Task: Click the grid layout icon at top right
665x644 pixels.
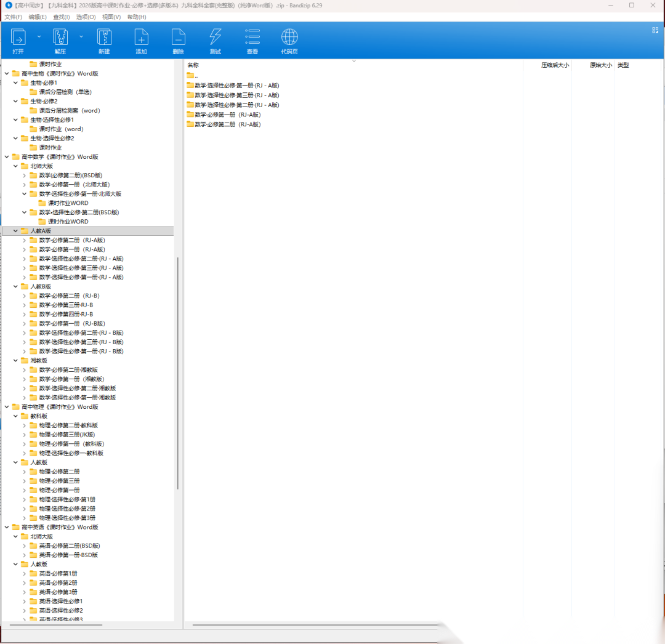Action: 655,30
